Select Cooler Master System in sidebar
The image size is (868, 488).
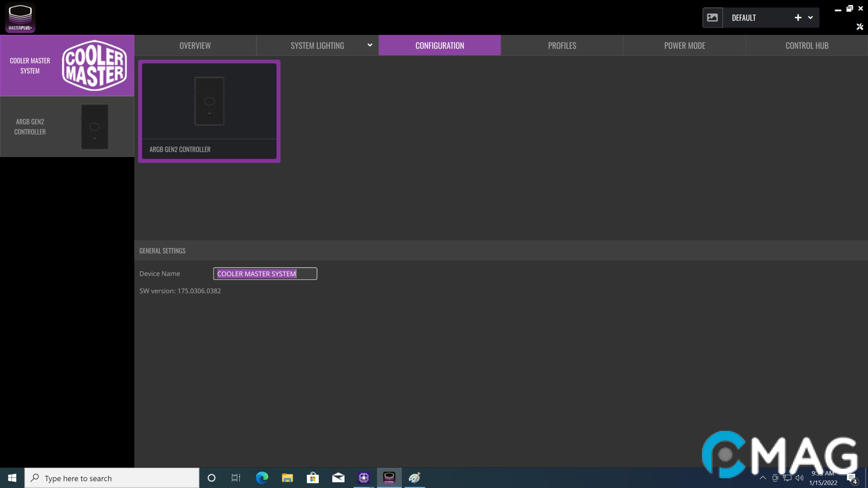tap(67, 66)
